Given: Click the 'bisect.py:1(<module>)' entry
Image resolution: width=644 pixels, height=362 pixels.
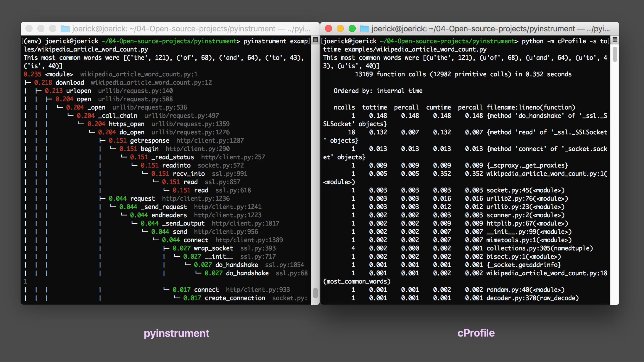Looking at the screenshot, I should pyautogui.click(x=524, y=256).
